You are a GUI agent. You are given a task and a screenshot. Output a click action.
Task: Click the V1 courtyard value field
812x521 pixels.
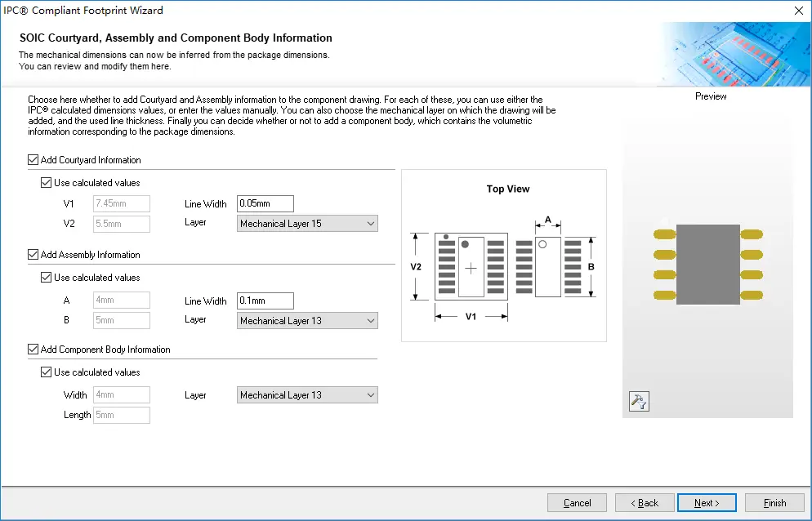[x=122, y=204]
